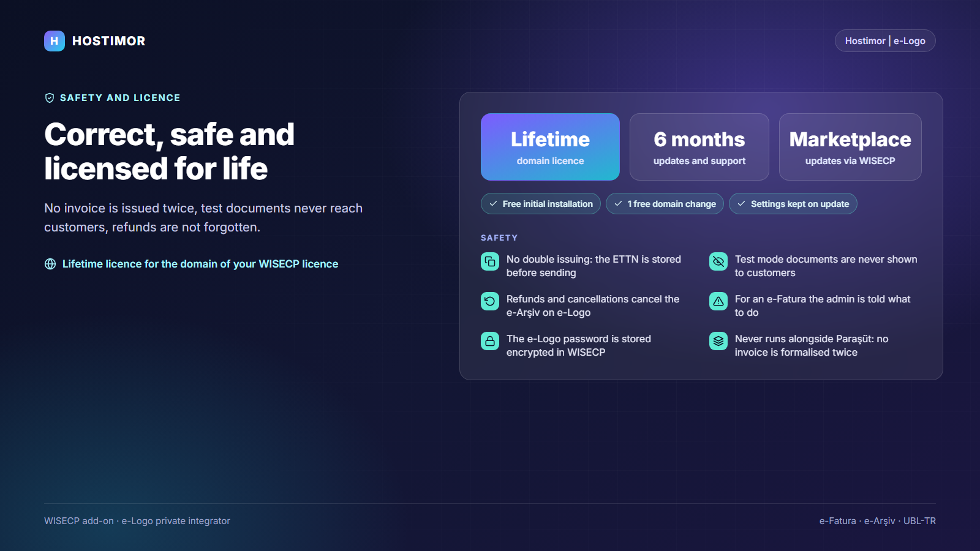
Task: Select the Lifetime domain licence card
Action: 550,147
